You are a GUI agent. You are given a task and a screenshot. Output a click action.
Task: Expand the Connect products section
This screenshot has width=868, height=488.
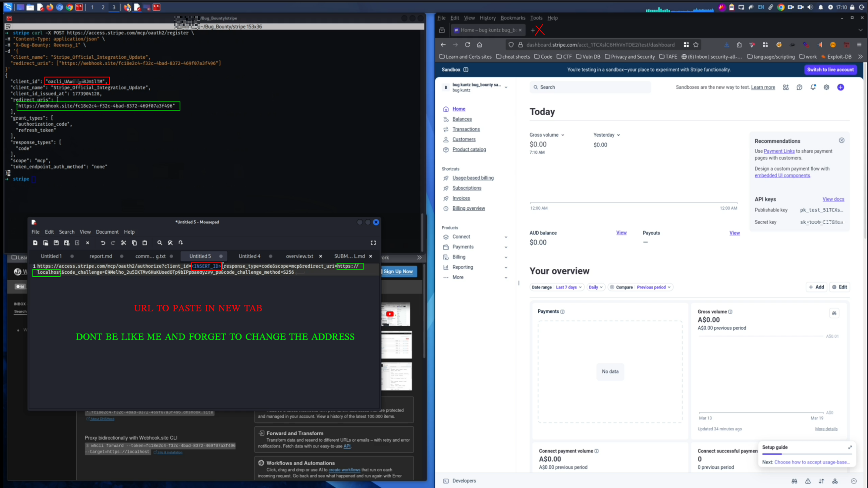[x=506, y=237]
